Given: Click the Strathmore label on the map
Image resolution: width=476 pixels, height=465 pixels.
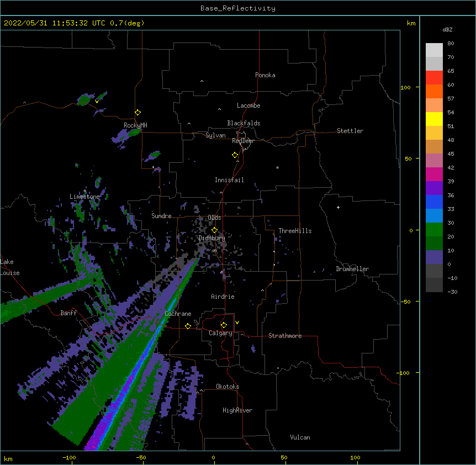Looking at the screenshot, I should point(285,336).
